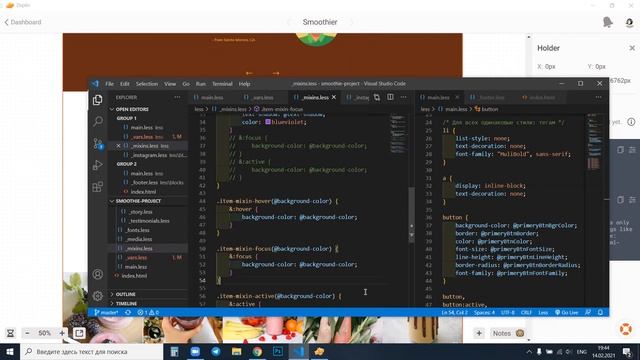This screenshot has width=640, height=360.
Task: Open the View menu
Action: point(170,84)
